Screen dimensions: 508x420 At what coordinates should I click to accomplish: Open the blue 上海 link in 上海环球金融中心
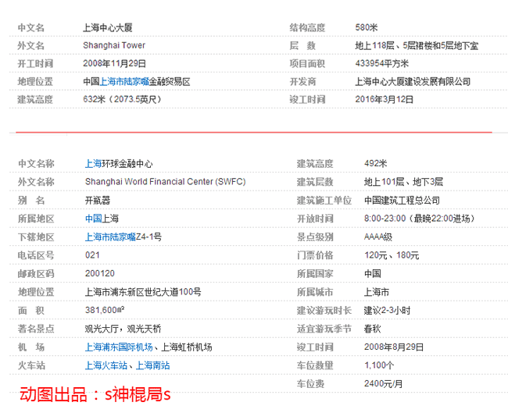[93, 164]
